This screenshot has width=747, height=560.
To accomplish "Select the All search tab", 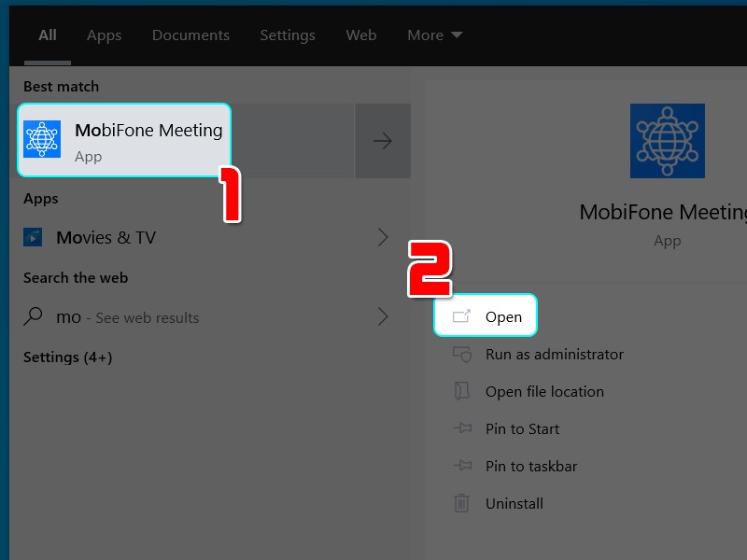I will (48, 35).
